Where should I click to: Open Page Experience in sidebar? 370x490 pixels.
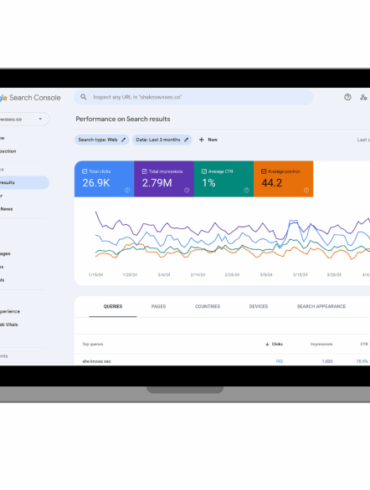10,311
